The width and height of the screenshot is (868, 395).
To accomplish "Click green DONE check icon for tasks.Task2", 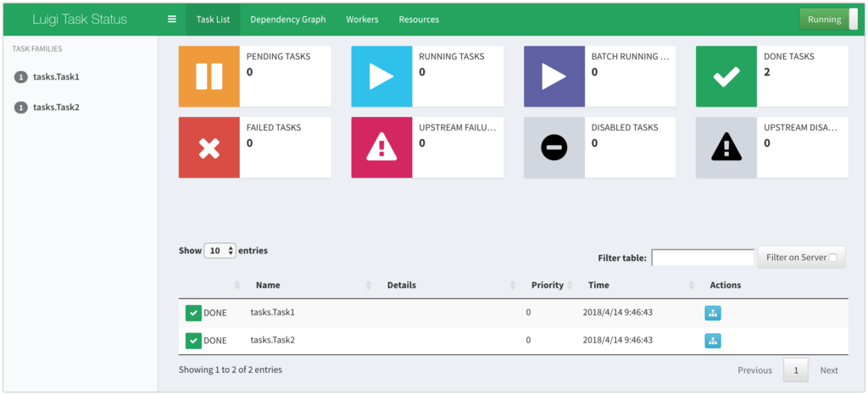I will tap(193, 340).
